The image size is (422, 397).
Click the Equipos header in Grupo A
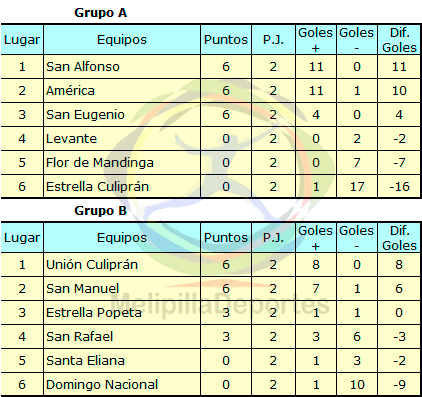tap(122, 40)
